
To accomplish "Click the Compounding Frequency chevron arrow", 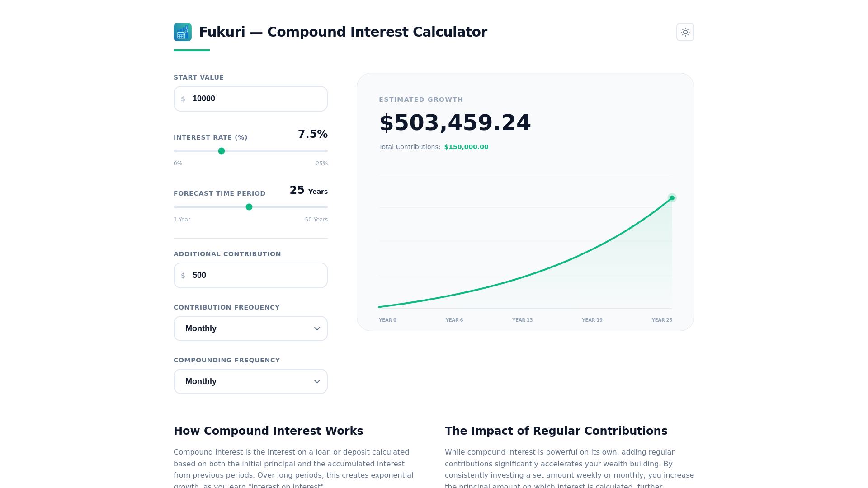I will [x=317, y=382].
